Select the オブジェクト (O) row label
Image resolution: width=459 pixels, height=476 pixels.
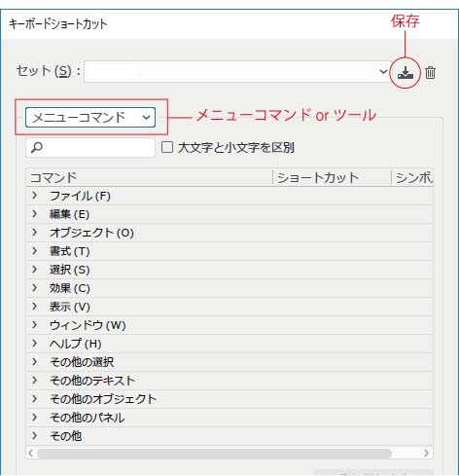click(91, 233)
